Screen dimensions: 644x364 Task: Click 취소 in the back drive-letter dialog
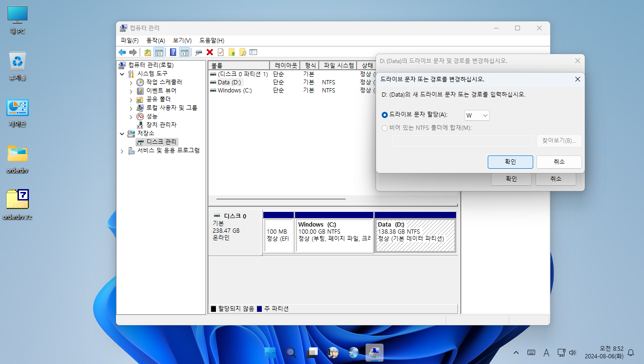[556, 179]
